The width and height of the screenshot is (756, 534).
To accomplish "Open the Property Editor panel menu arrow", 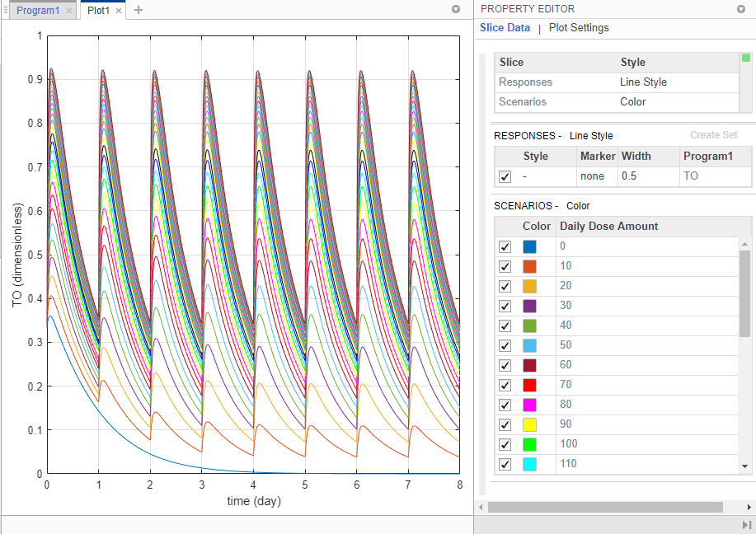I will pos(740,9).
